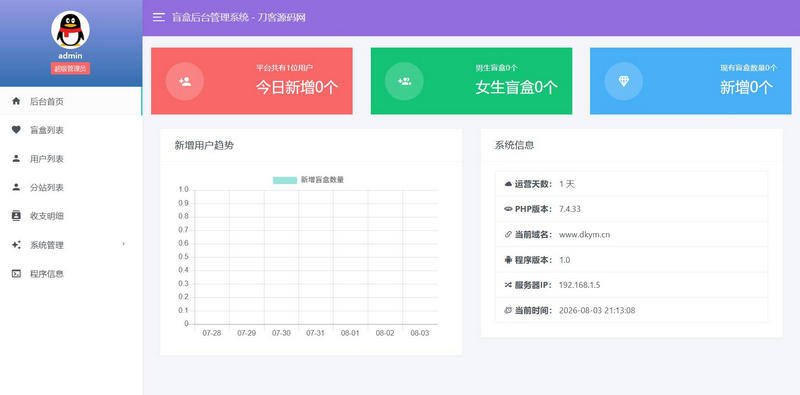Click the cloud icon beside 运营天数

coord(508,184)
